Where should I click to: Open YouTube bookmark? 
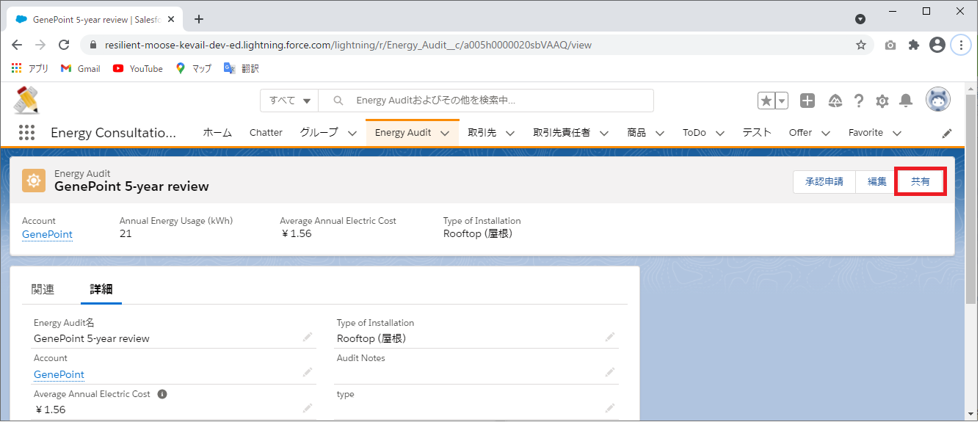[x=138, y=68]
